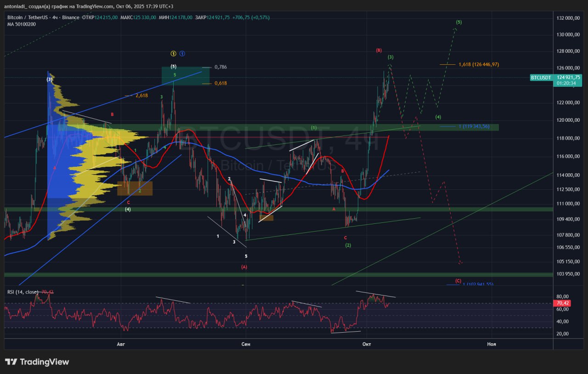The height and width of the screenshot is (374, 588).
Task: Select the green (4) wave label
Action: pos(438,117)
